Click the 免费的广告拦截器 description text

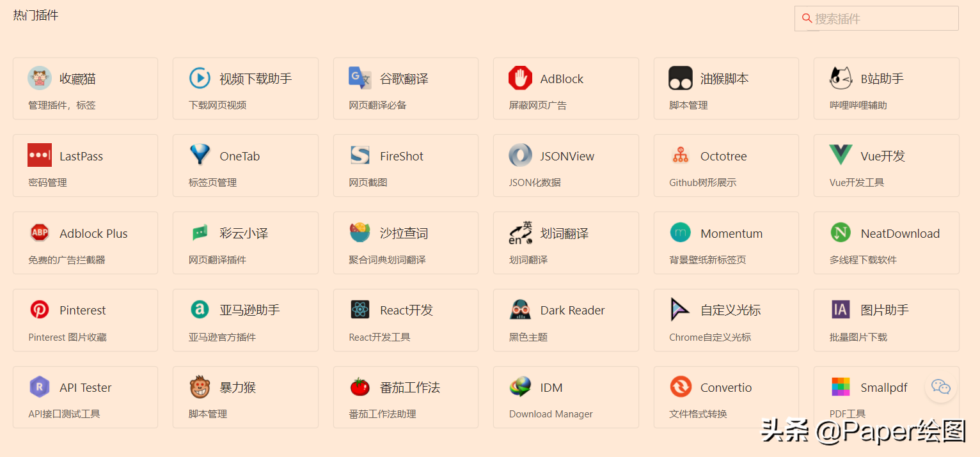[67, 260]
